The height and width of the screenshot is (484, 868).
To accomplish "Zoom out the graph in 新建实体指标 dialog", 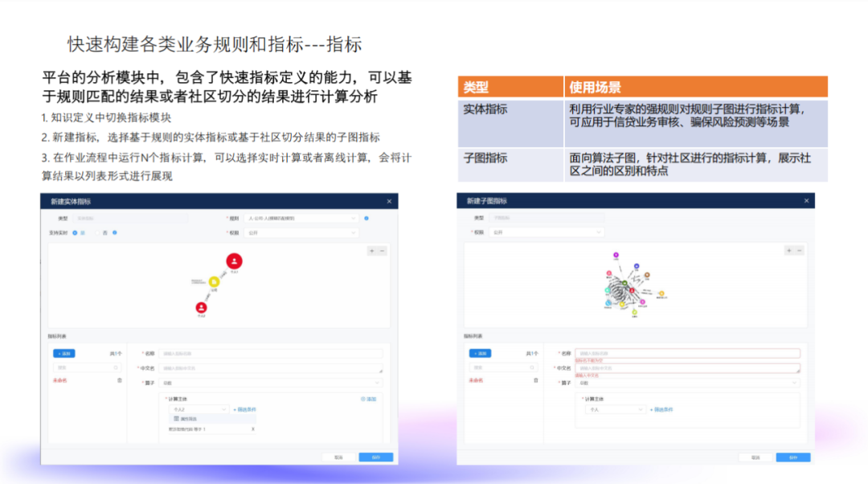I will tap(382, 251).
